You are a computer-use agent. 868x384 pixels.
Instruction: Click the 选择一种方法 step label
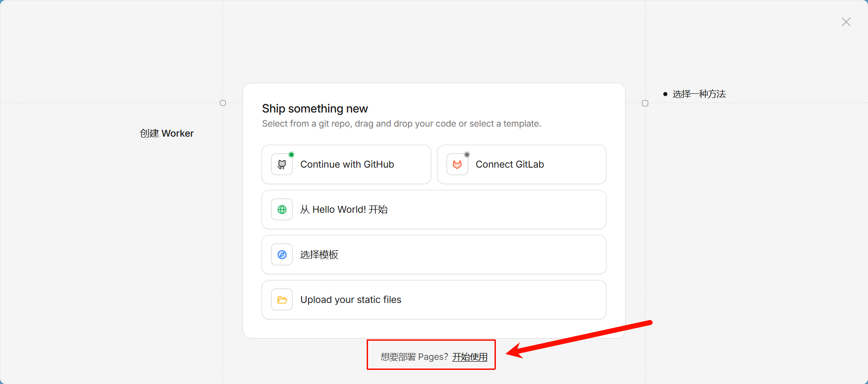tap(699, 94)
